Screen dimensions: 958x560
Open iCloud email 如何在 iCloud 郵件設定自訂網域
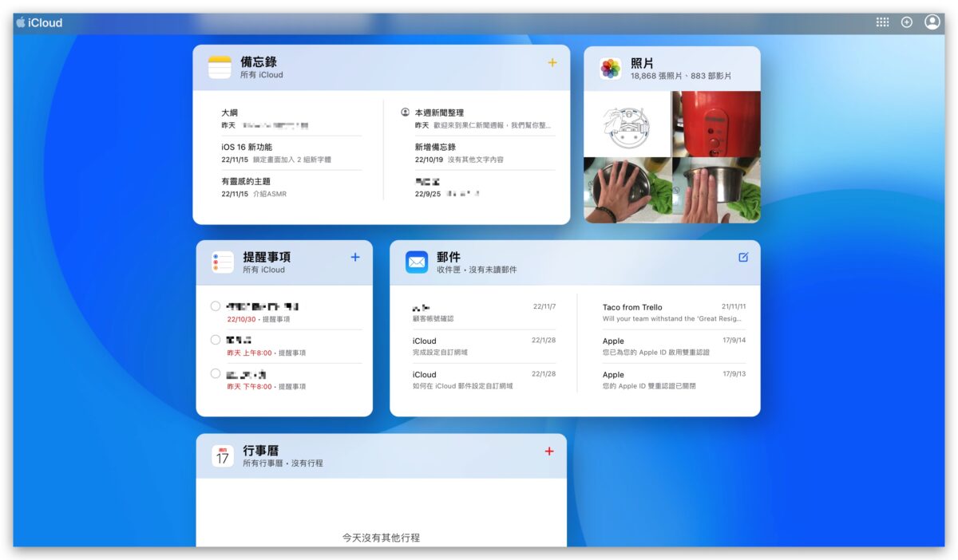pyautogui.click(x=484, y=380)
